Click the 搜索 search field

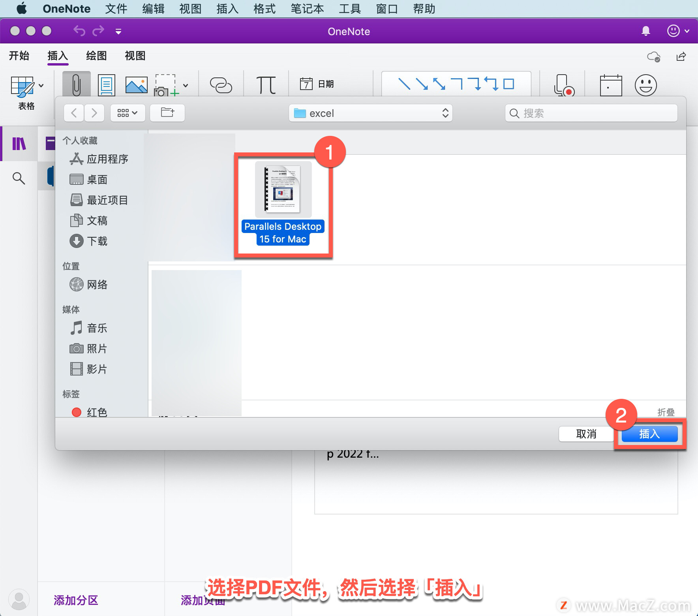click(x=591, y=113)
